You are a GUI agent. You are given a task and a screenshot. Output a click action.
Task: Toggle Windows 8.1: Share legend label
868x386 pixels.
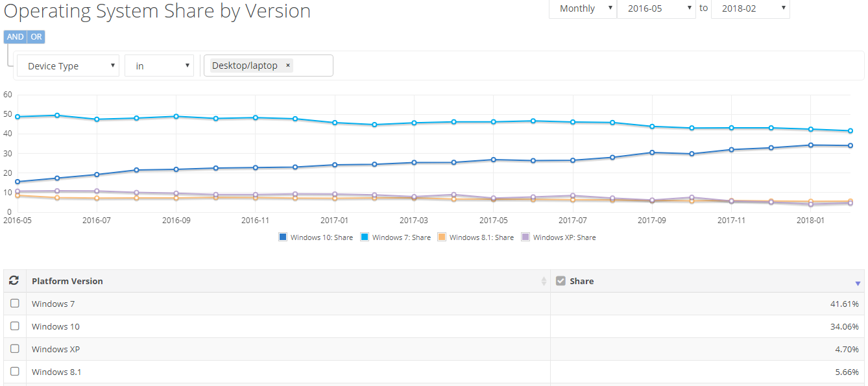[x=481, y=237]
